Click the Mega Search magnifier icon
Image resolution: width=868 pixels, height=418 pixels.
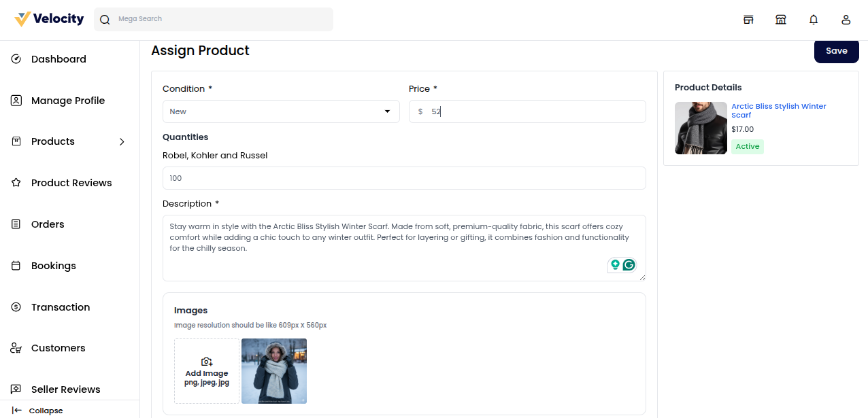pos(105,20)
